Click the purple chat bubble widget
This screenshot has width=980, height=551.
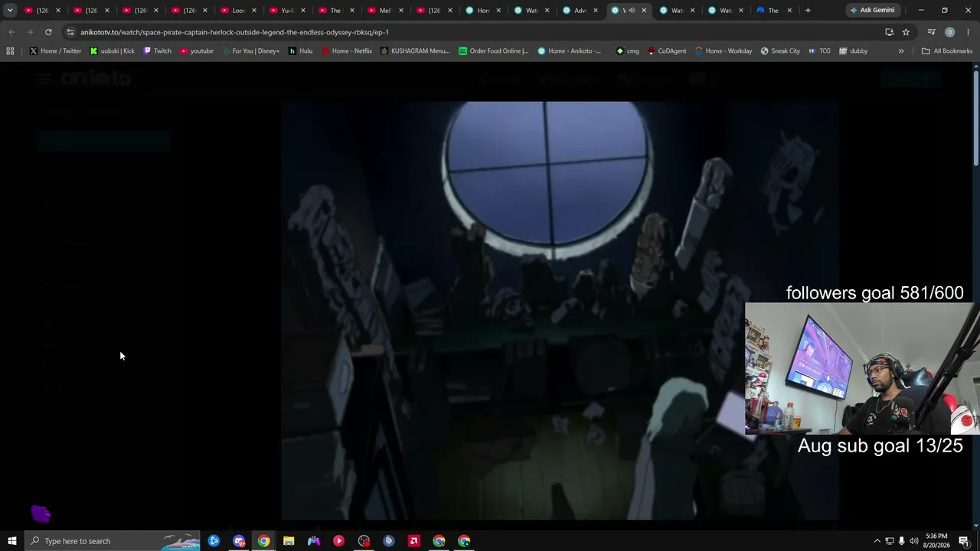pyautogui.click(x=41, y=514)
